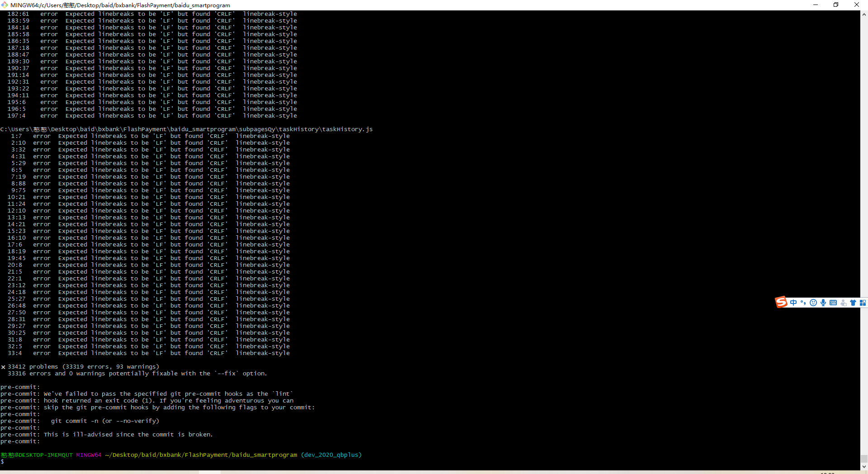Click the error line numbered 19:45

coord(148,258)
